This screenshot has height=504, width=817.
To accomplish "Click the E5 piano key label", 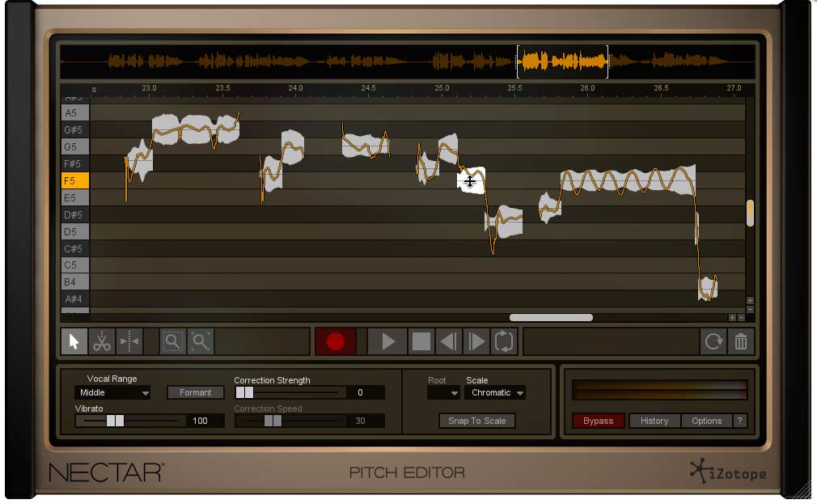I will (75, 198).
